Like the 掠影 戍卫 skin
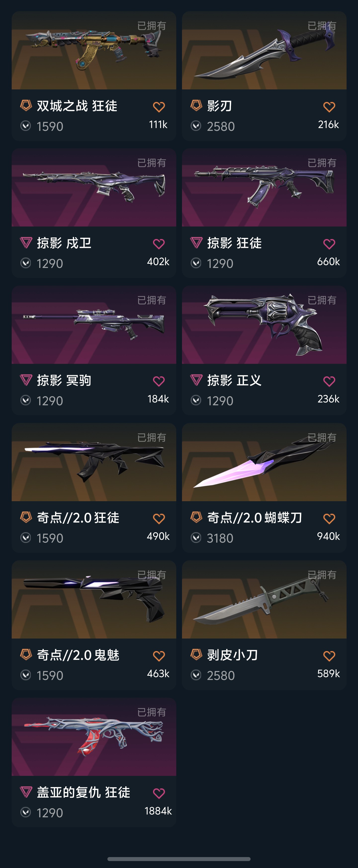This screenshot has height=868, width=358. click(x=159, y=244)
